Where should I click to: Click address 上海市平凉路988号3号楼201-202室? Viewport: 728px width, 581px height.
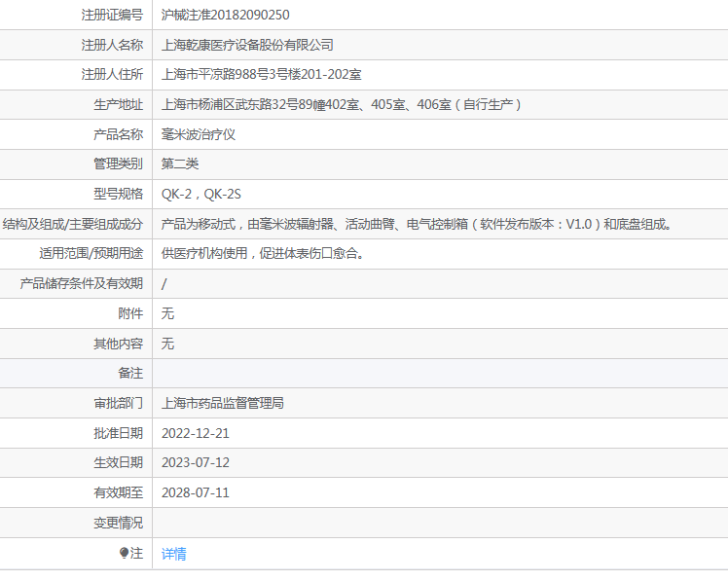pos(262,74)
